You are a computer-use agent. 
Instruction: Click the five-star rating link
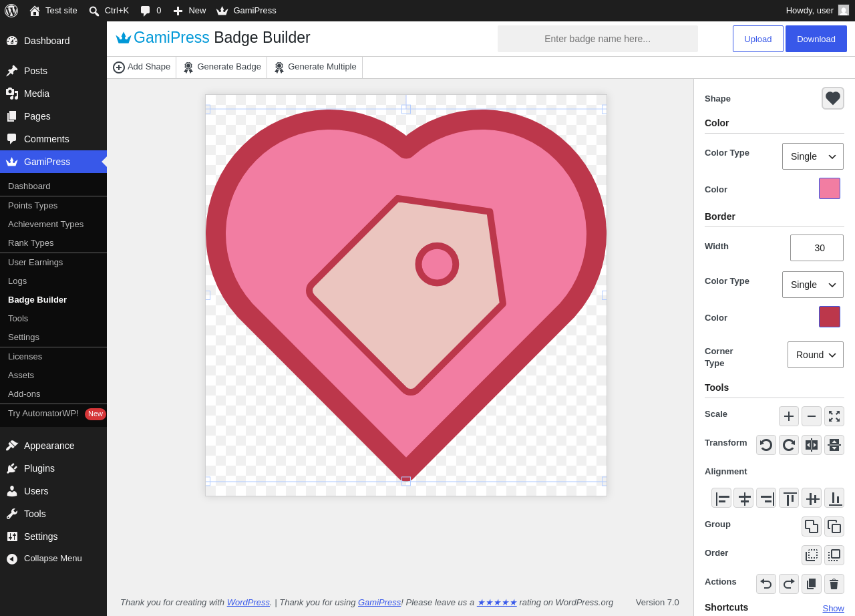(x=497, y=603)
